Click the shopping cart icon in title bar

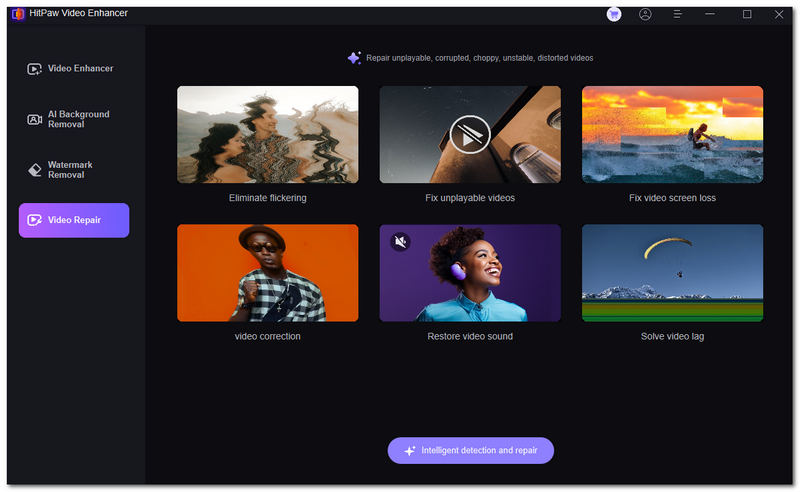click(x=614, y=14)
